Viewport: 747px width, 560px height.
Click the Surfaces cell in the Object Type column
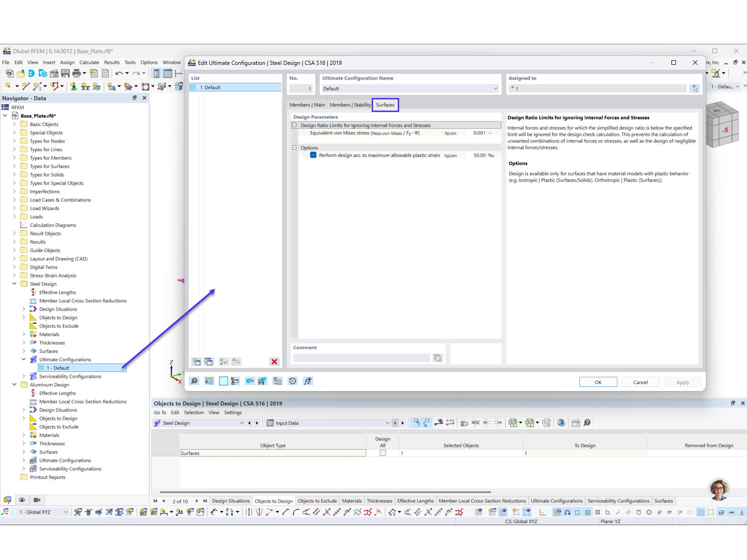273,453
